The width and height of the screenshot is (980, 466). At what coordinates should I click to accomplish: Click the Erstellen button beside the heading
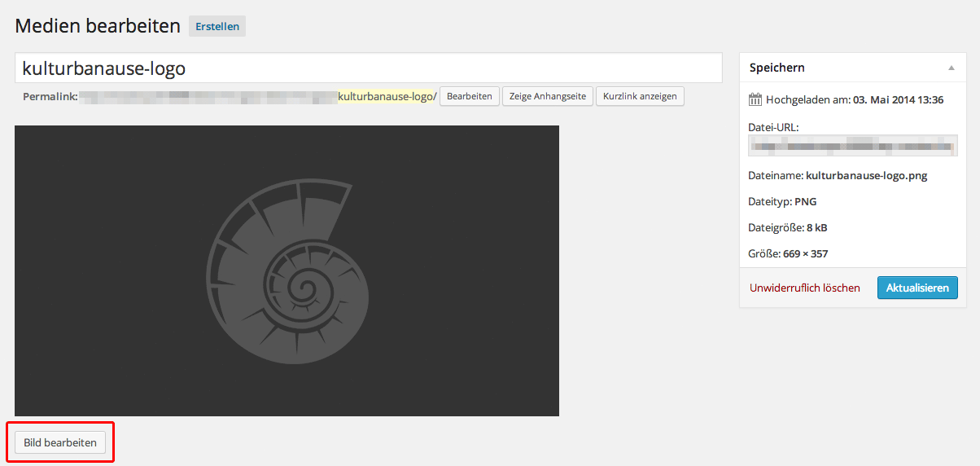coord(217,26)
